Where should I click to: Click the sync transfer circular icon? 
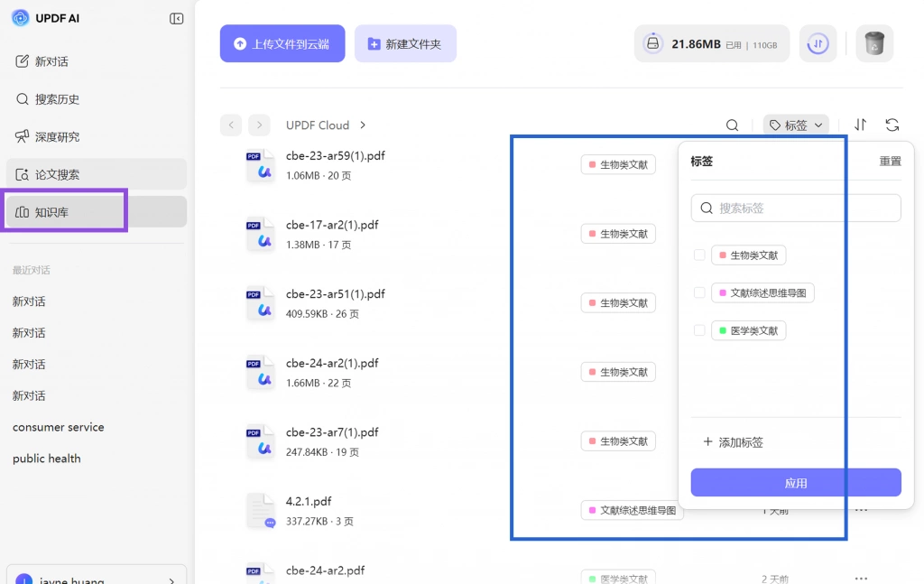818,43
